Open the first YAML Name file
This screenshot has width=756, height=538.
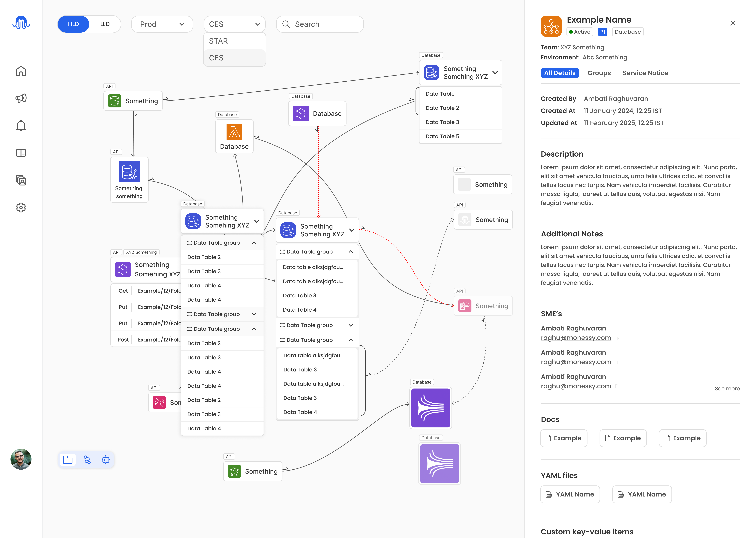tap(570, 494)
